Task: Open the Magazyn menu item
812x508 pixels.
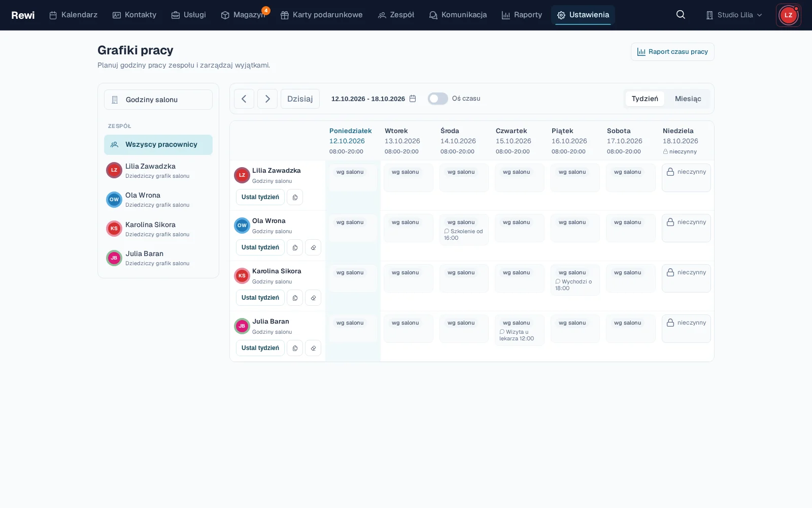Action: click(x=243, y=15)
